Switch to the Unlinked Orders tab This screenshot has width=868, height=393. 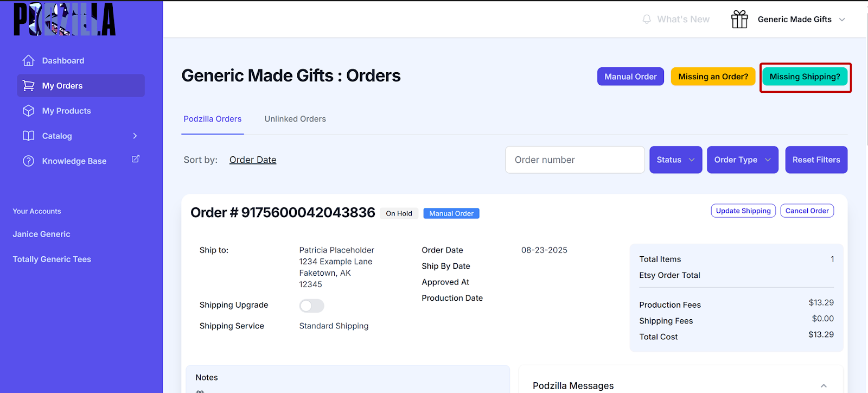coord(295,119)
